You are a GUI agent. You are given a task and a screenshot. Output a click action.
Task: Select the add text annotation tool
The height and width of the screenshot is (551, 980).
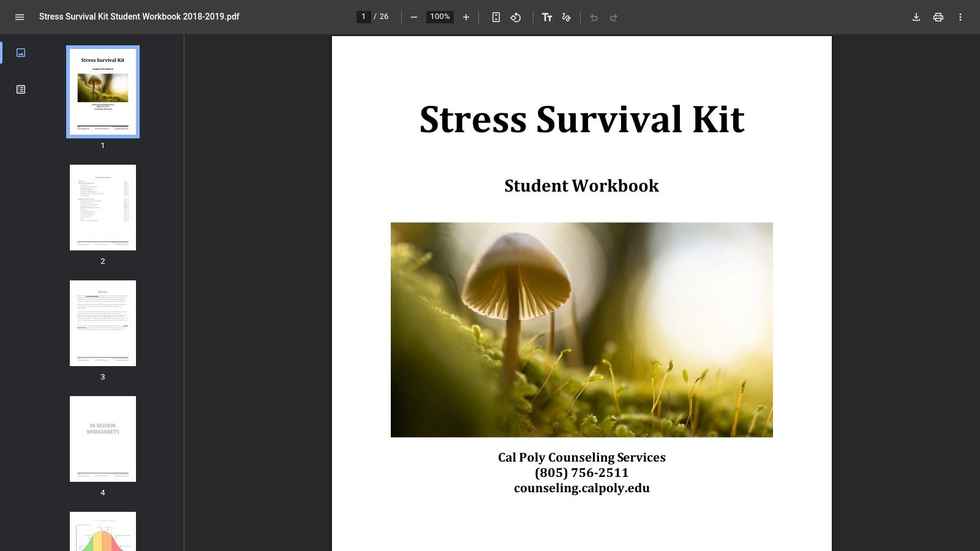pos(547,17)
